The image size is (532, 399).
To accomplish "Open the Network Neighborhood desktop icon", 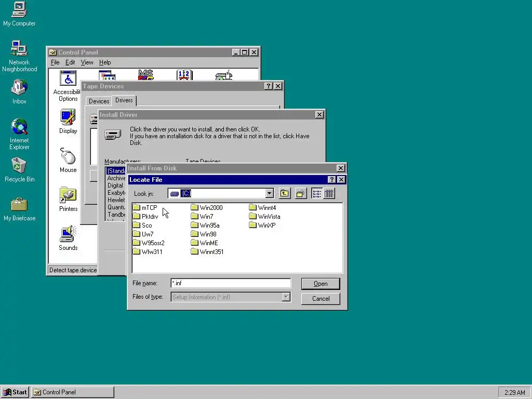I will pos(19,56).
